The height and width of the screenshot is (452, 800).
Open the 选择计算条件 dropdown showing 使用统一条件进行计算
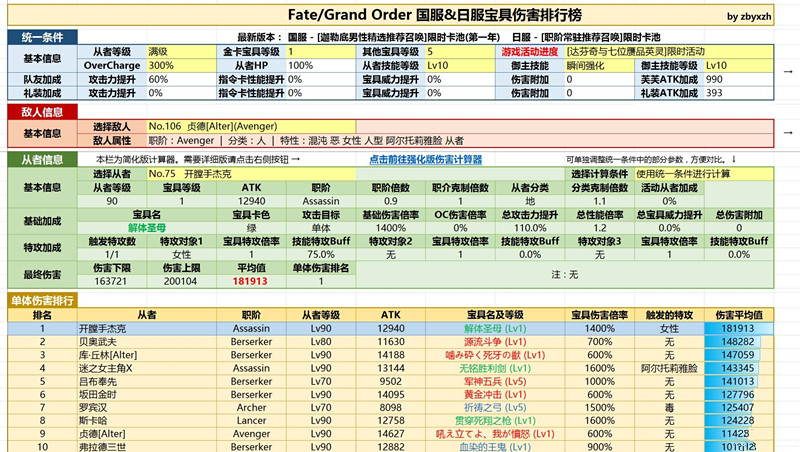(x=704, y=174)
